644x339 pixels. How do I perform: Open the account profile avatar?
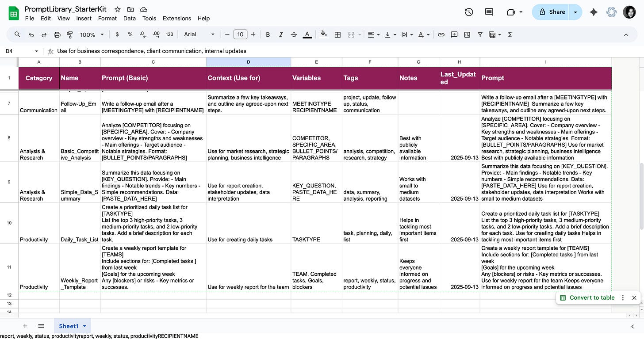pyautogui.click(x=629, y=12)
